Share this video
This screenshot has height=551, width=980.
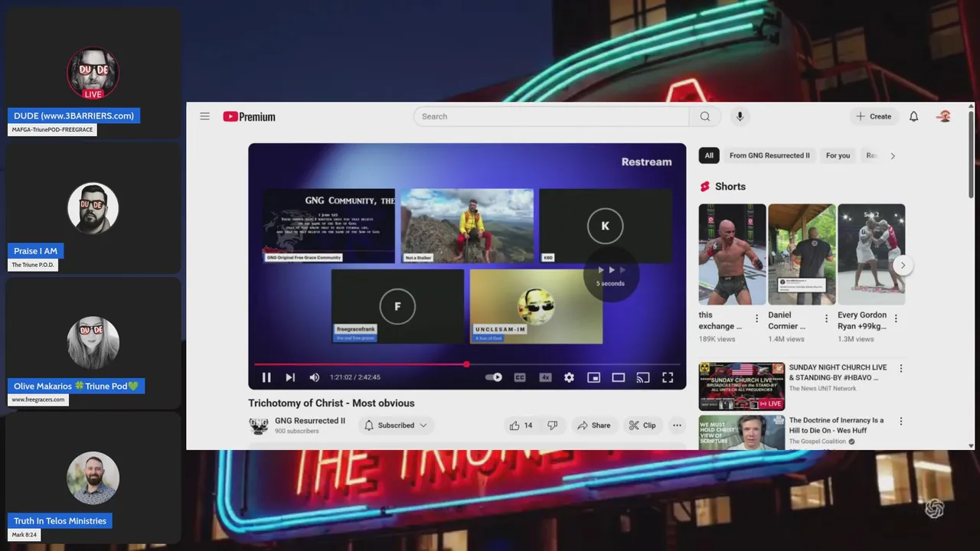(x=593, y=425)
